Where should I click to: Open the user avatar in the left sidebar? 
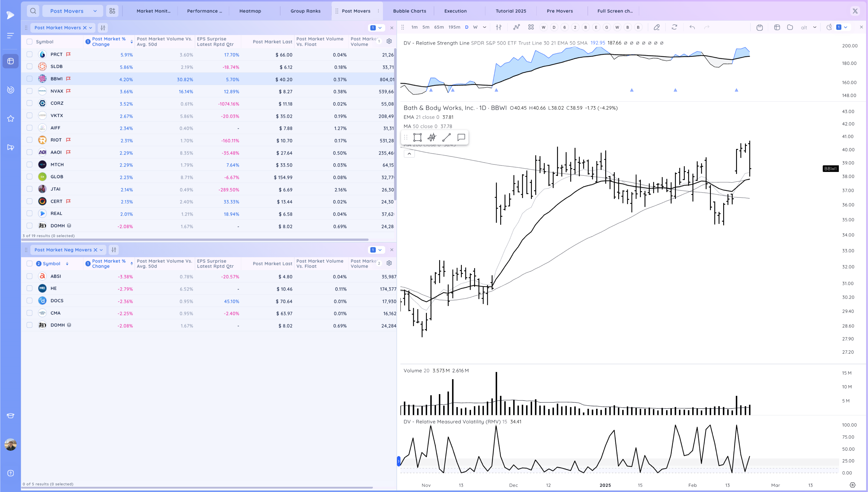(x=10, y=445)
